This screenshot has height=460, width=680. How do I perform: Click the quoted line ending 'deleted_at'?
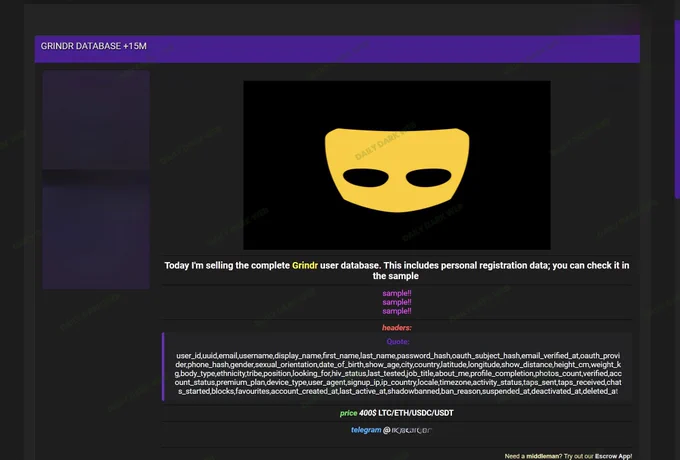(398, 391)
